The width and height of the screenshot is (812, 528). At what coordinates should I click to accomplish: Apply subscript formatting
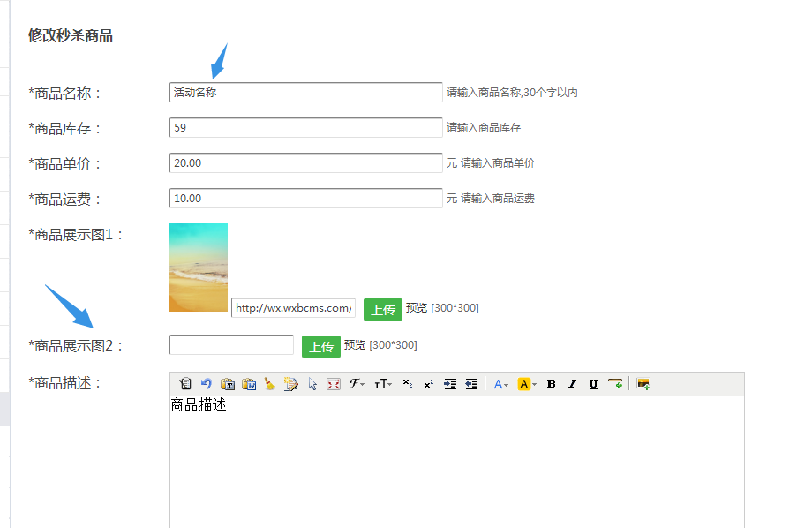click(408, 384)
